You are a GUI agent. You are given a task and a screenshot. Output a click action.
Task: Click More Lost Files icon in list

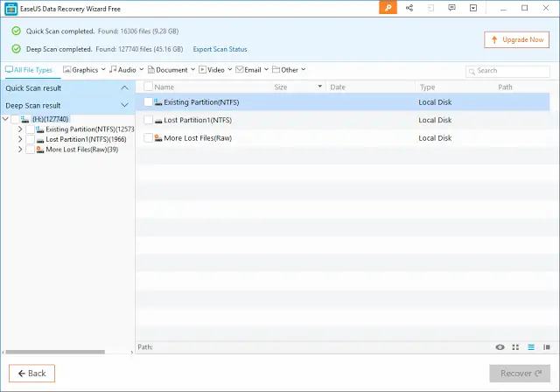tap(158, 137)
